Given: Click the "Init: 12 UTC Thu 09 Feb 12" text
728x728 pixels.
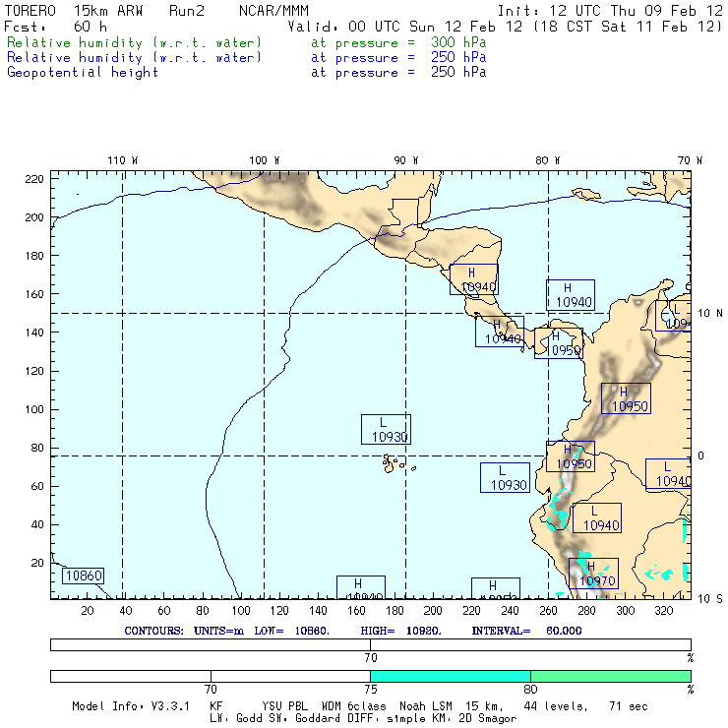Looking at the screenshot, I should click(x=610, y=11).
